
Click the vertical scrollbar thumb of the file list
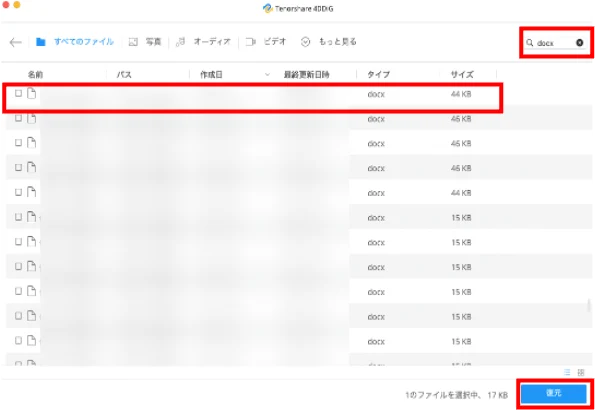[589, 305]
